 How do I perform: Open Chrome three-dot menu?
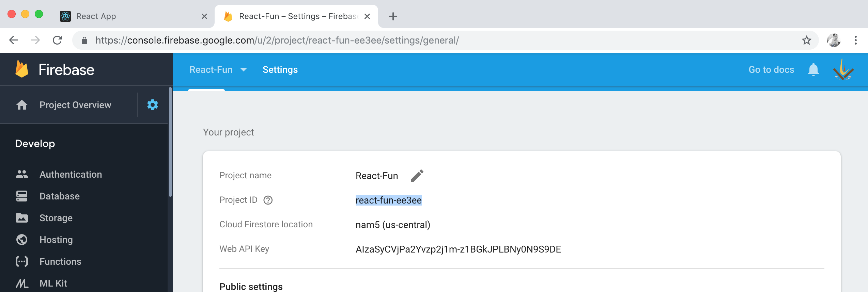pyautogui.click(x=855, y=40)
